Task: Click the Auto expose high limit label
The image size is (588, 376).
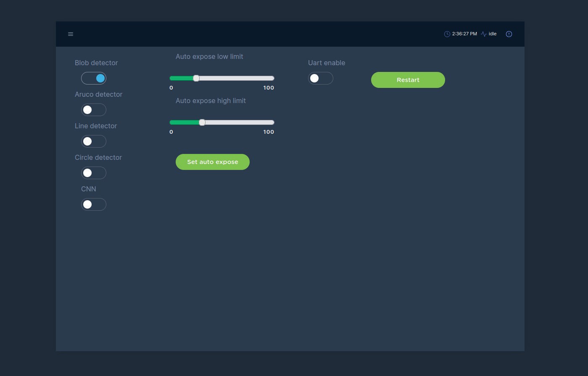Action: (211, 101)
